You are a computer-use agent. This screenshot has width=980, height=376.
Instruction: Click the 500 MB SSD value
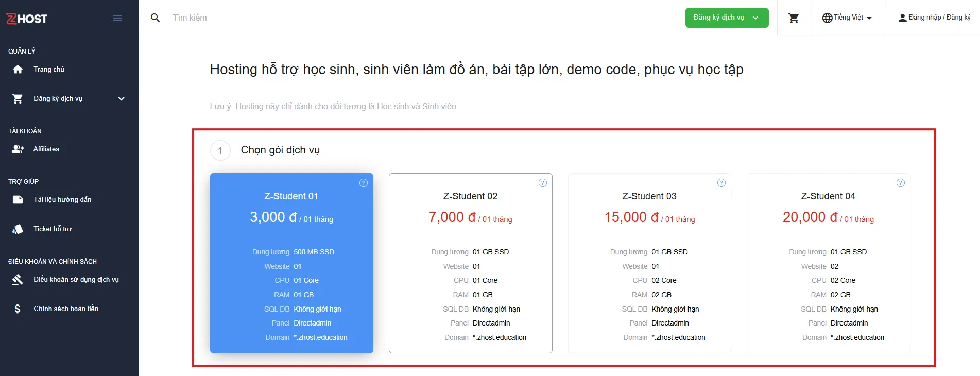tap(314, 252)
